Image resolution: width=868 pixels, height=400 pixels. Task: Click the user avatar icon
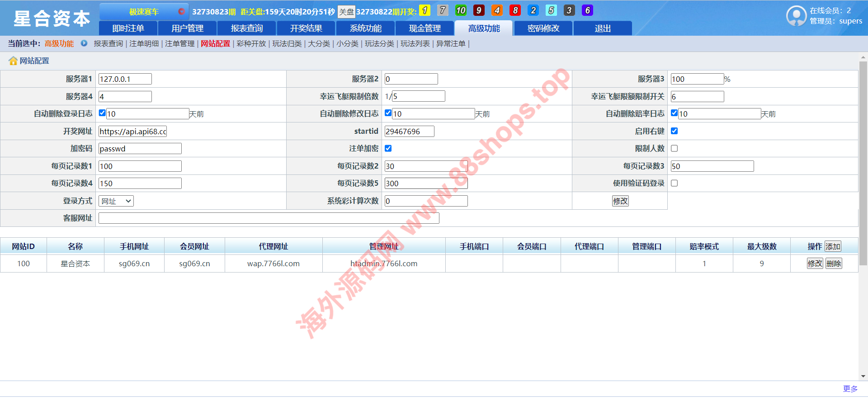click(x=796, y=16)
